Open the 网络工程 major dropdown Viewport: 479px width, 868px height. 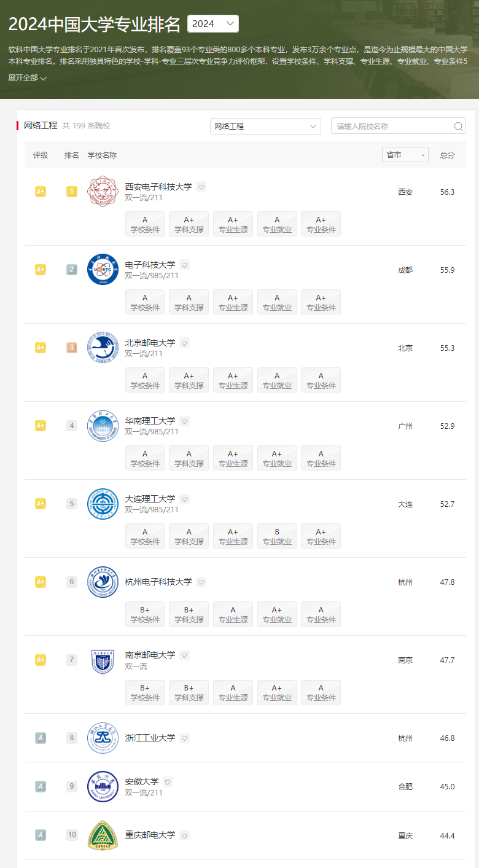pos(265,127)
